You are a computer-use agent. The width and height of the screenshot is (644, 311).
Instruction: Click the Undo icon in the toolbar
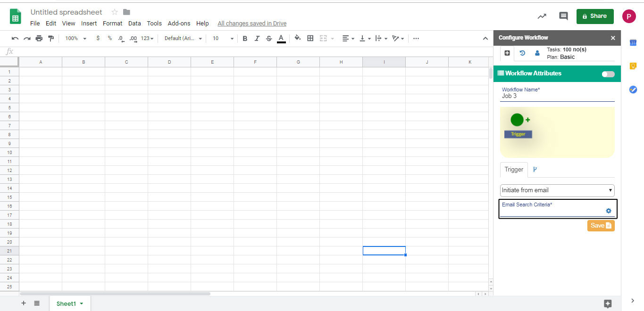[15, 38]
